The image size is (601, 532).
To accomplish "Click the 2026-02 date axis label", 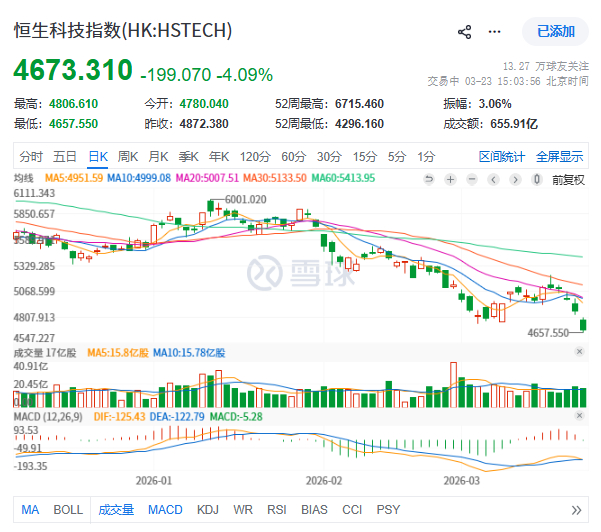I will [x=324, y=481].
